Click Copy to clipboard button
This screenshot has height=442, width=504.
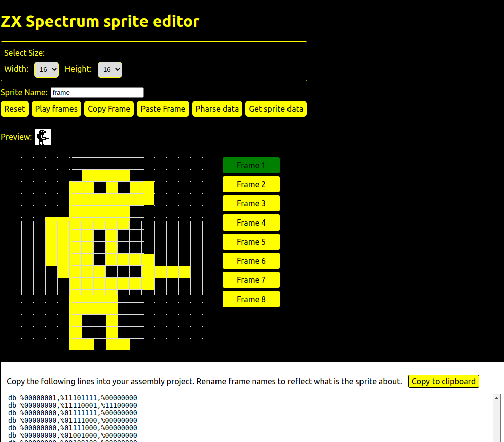tap(444, 381)
